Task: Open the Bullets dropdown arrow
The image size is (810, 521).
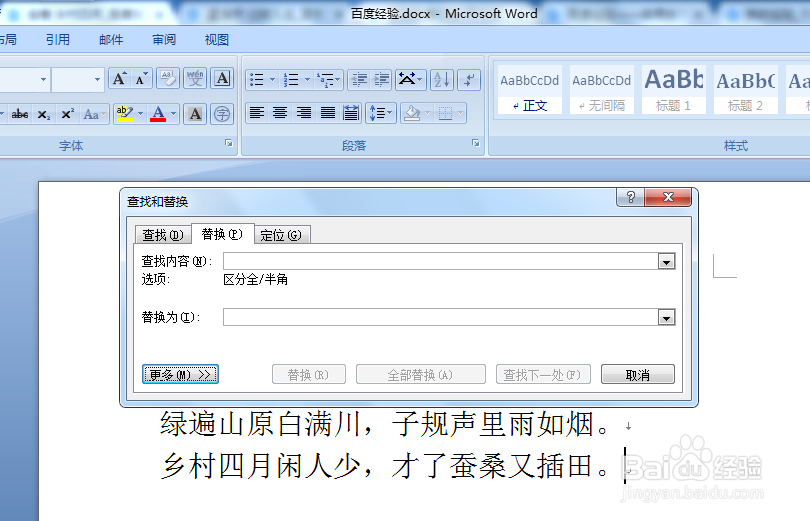Action: point(272,80)
